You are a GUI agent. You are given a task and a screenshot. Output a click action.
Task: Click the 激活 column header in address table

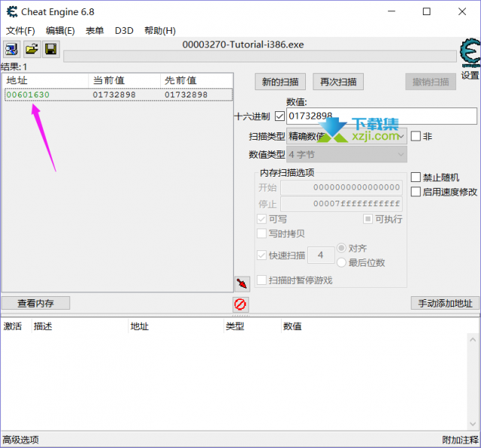(16, 326)
